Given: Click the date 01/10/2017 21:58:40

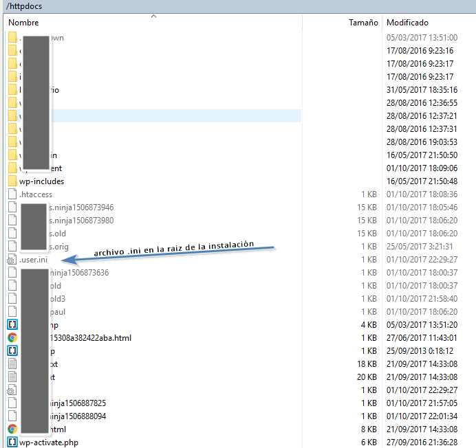Looking at the screenshot, I should pos(422,299).
